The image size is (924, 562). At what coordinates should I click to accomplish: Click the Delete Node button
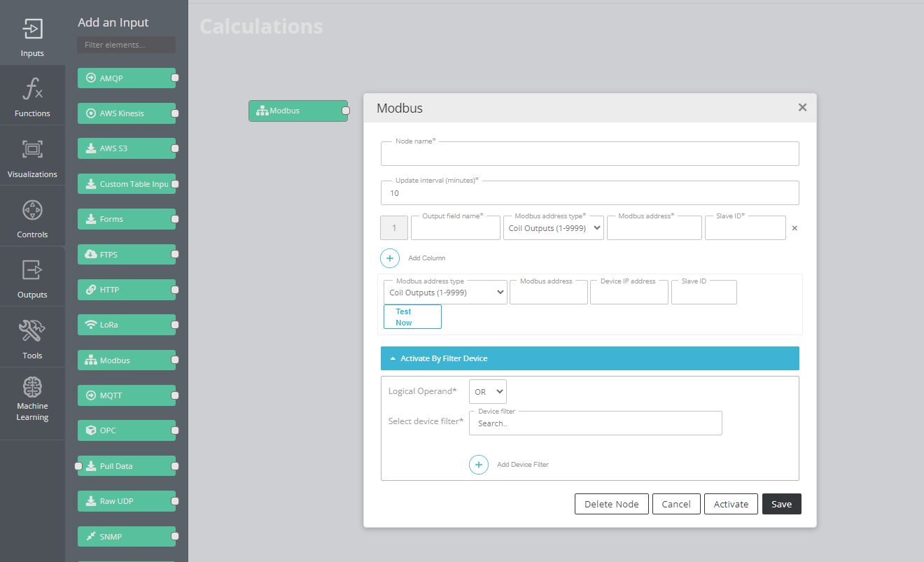pos(612,504)
